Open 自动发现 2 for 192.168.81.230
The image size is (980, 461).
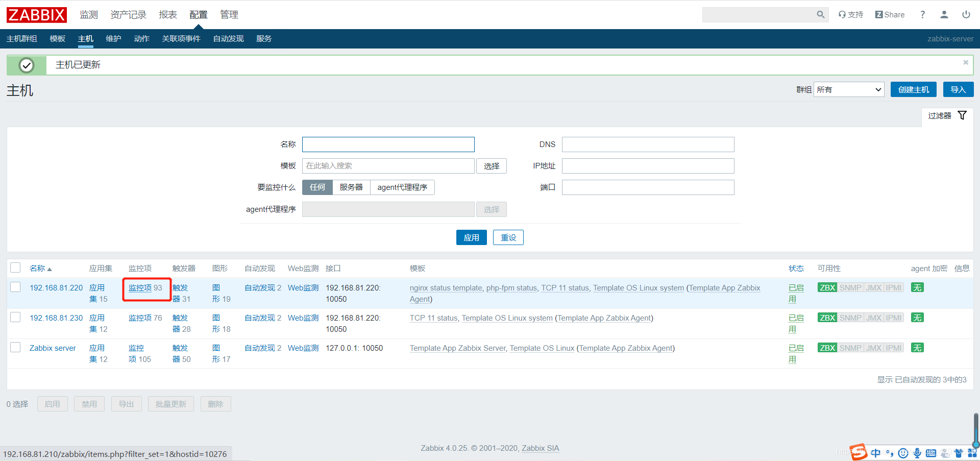coord(263,318)
